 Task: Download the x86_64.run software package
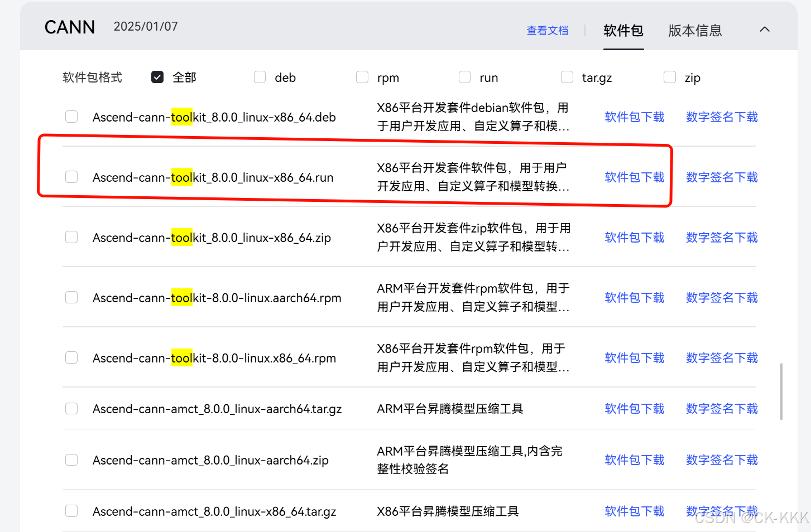pos(634,177)
